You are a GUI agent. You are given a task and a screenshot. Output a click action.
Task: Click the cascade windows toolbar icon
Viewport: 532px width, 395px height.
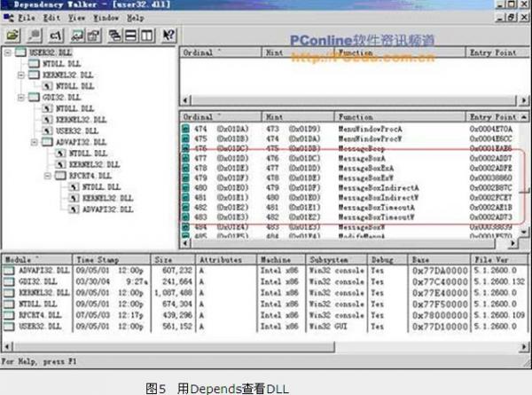115,36
